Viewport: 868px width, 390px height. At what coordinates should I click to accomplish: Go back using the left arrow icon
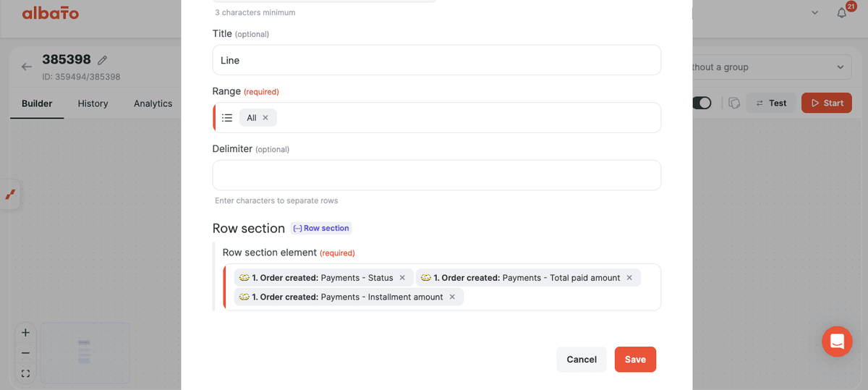tap(27, 67)
